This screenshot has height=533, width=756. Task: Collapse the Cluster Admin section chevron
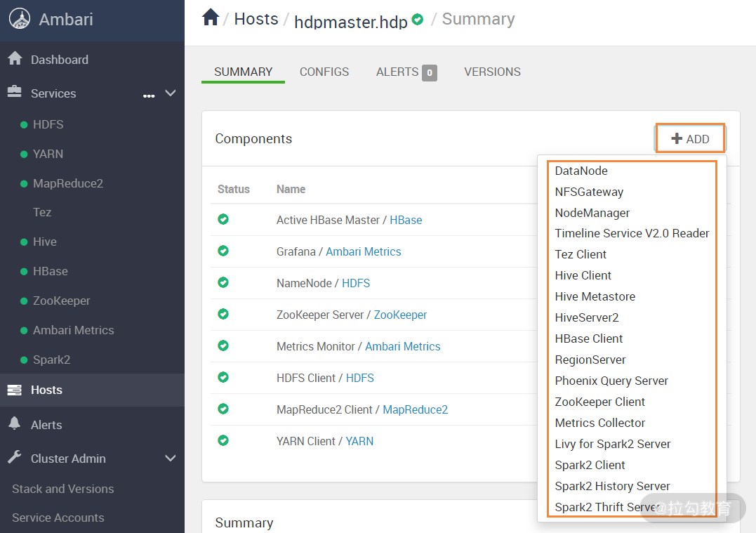point(170,459)
